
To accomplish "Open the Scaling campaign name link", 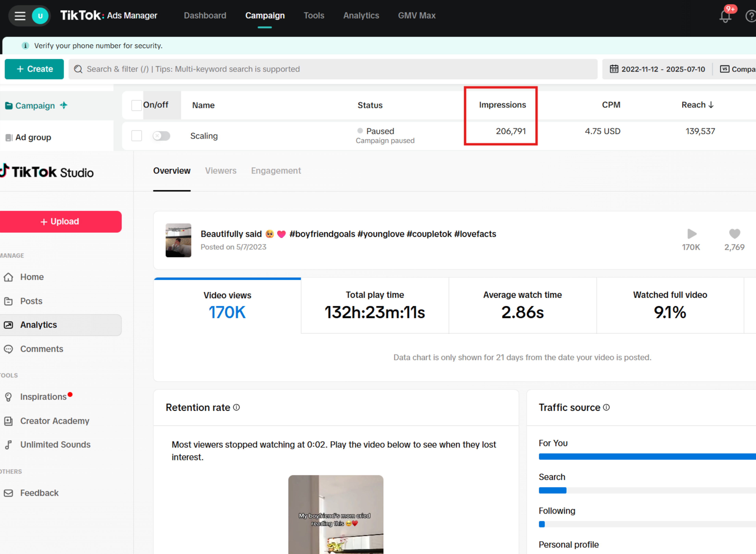I will [204, 136].
